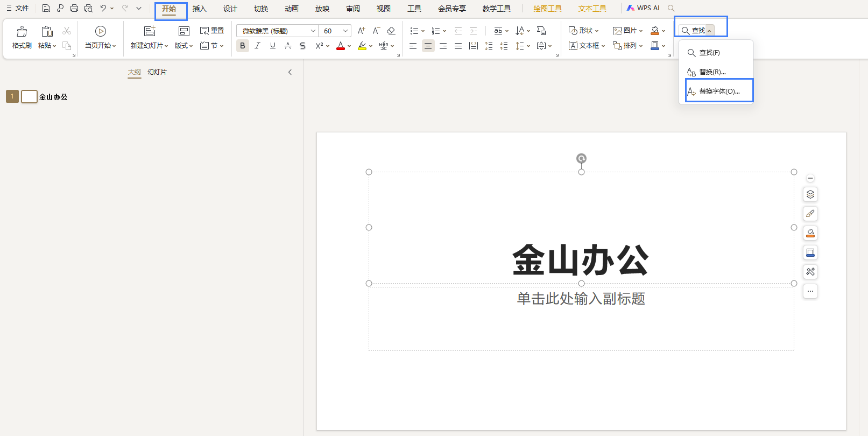The width and height of the screenshot is (868, 436).
Task: Click the increase paragraph spacing icon
Action: 489,46
